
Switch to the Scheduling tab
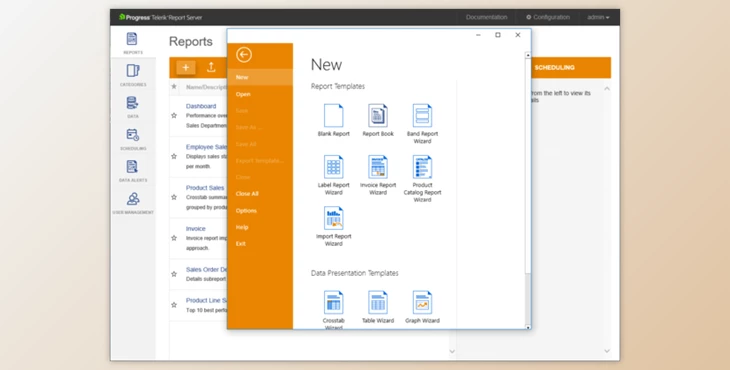click(x=554, y=67)
